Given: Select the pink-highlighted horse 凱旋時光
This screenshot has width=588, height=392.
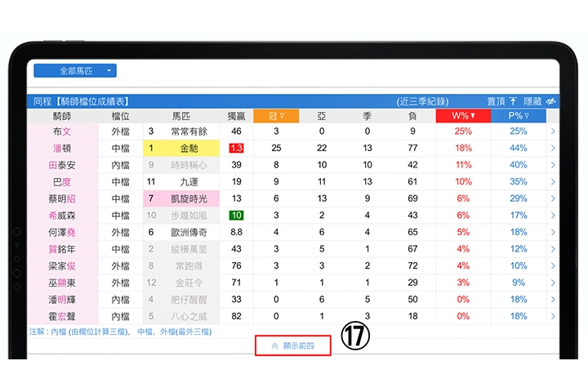Looking at the screenshot, I should 189,198.
